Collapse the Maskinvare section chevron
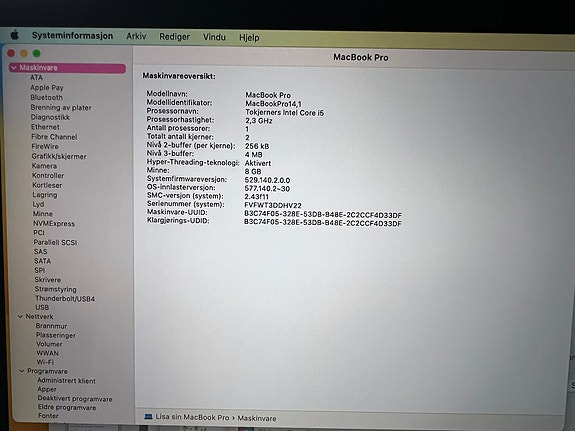Screen dimensions: 575x431 click(14, 68)
